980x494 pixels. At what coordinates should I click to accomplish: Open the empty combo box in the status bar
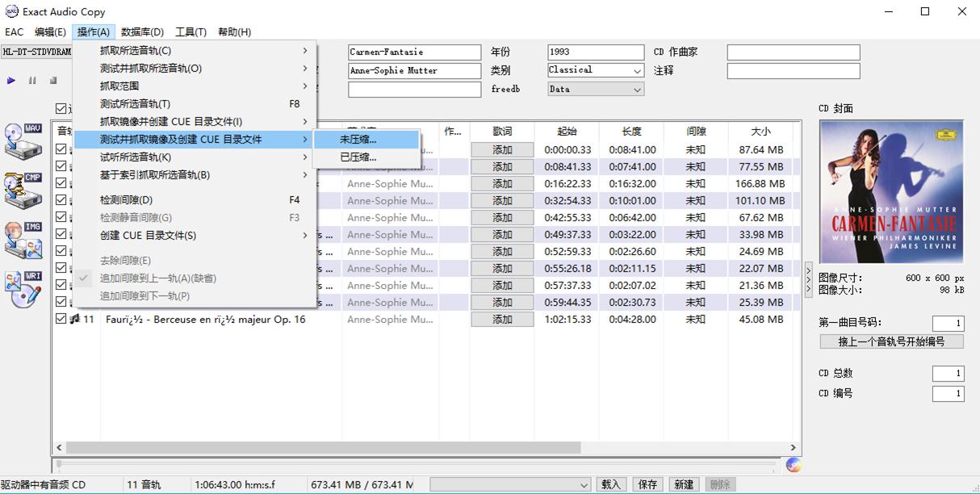tap(510, 484)
